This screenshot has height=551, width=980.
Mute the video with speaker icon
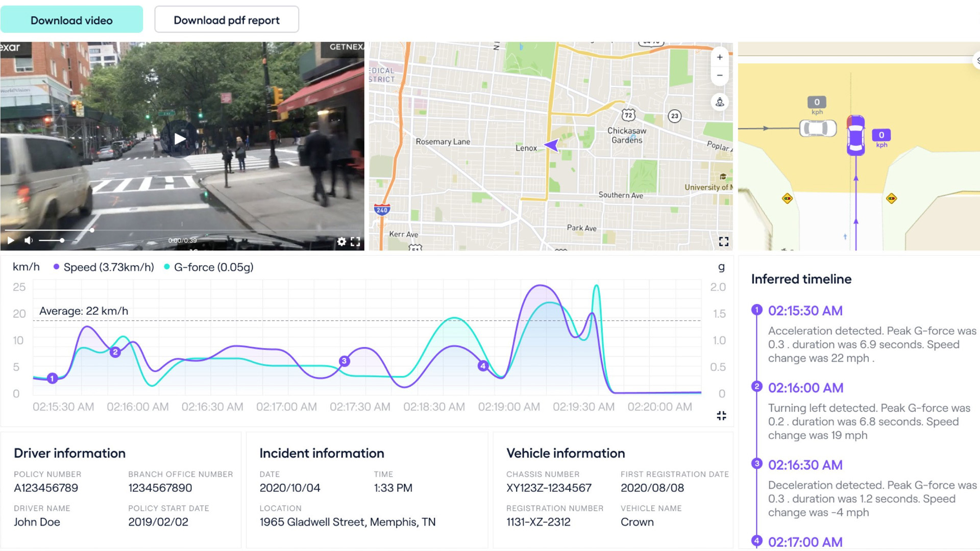point(29,240)
